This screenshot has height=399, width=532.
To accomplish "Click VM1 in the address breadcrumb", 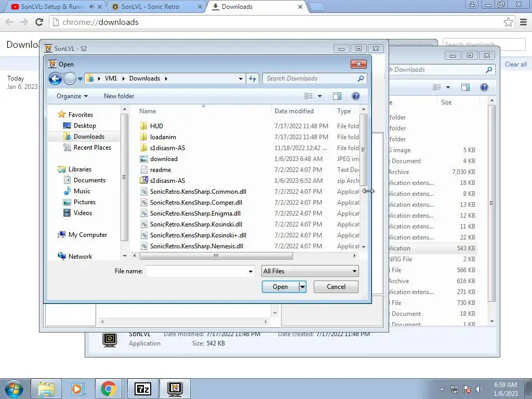I will coord(111,78).
